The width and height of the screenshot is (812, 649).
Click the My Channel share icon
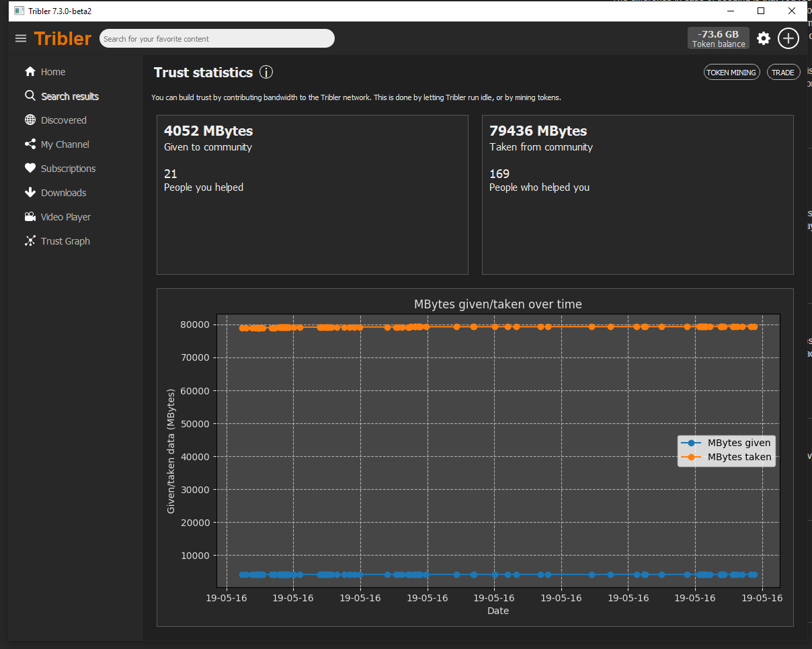pyautogui.click(x=30, y=144)
